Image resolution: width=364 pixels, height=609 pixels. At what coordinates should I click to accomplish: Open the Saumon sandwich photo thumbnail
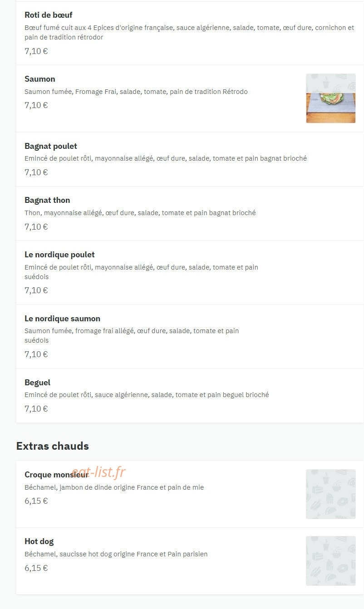330,98
